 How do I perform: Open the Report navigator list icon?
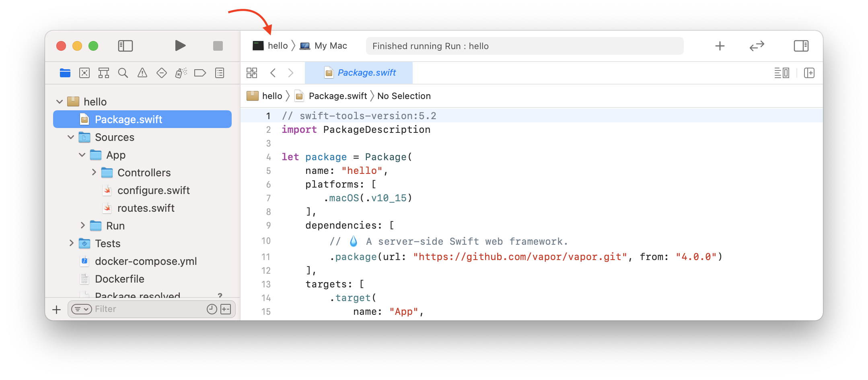pos(219,73)
